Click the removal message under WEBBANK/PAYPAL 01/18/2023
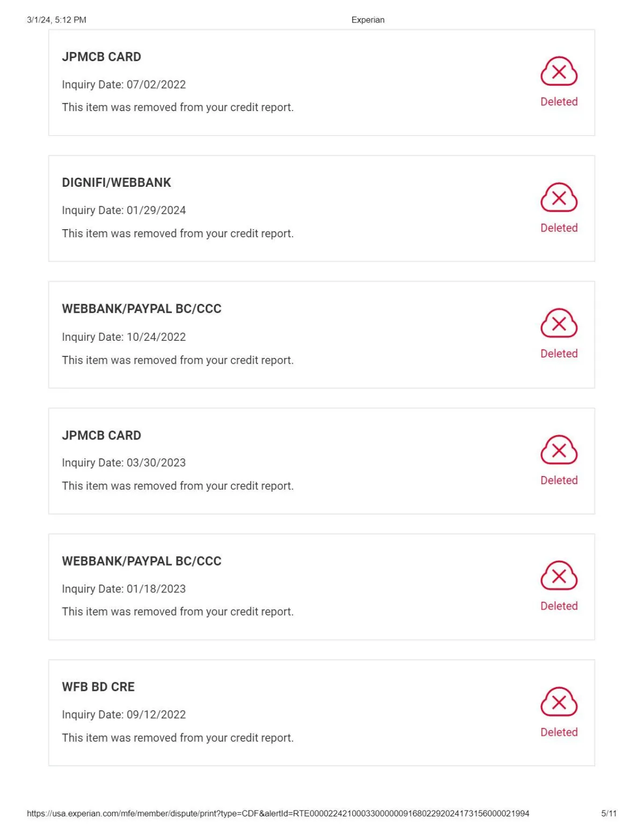This screenshot has height=833, width=644. click(x=178, y=612)
